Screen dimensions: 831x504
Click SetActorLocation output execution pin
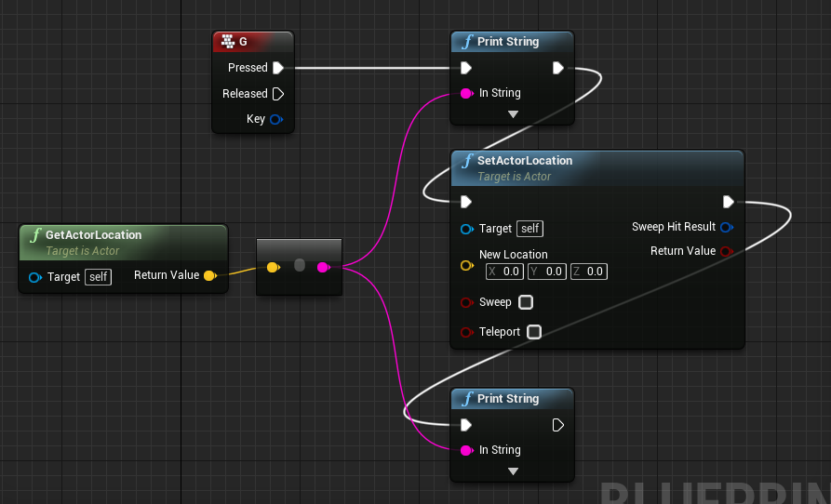(x=729, y=202)
